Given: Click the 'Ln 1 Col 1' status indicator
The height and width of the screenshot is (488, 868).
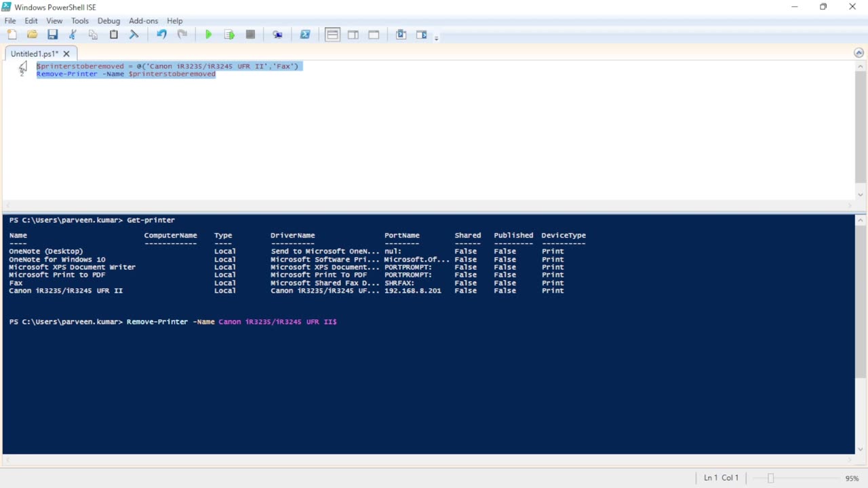Looking at the screenshot, I should (x=721, y=478).
